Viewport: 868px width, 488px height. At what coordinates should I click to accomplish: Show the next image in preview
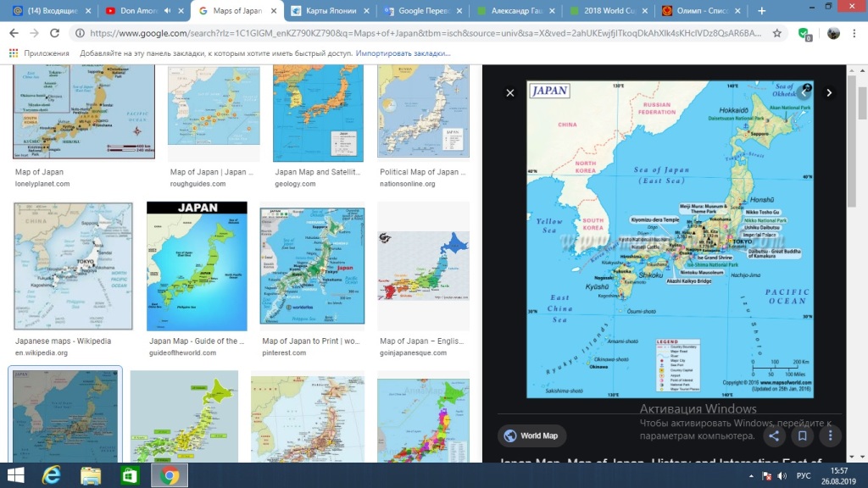829,93
